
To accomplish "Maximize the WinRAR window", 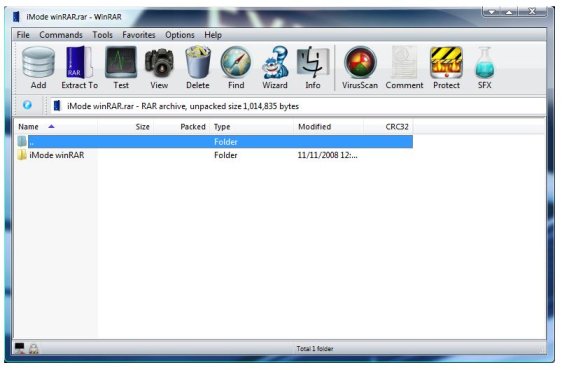I will pyautogui.click(x=509, y=11).
